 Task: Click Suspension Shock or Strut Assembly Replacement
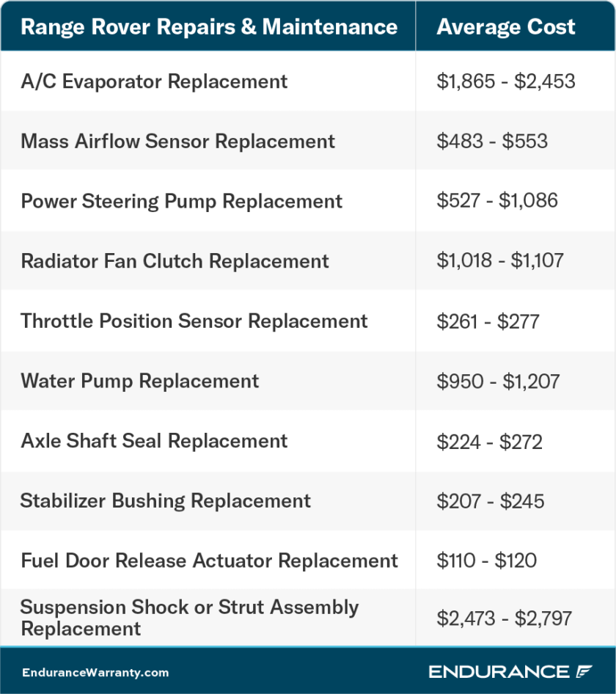pos(189,618)
